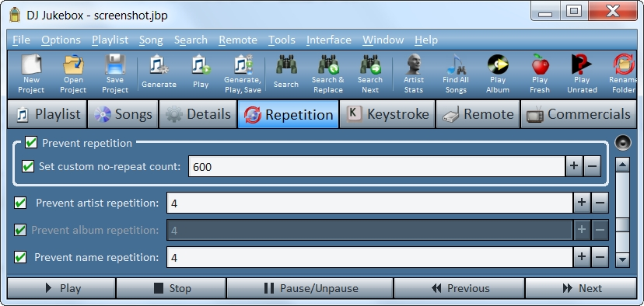Screen dimensions: 644x306
Task: Toggle Set custom no-repeat count checkbox
Action: tap(28, 166)
